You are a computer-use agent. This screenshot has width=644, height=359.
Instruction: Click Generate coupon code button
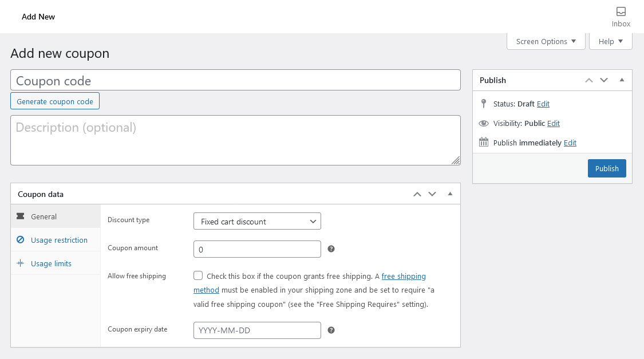click(54, 101)
